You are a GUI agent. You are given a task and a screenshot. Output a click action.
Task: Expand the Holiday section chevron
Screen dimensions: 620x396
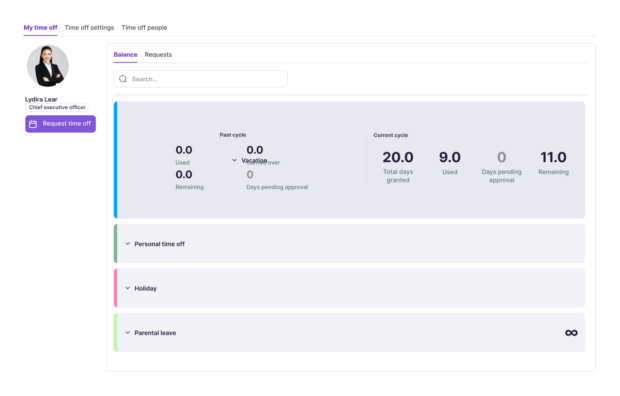pos(127,288)
